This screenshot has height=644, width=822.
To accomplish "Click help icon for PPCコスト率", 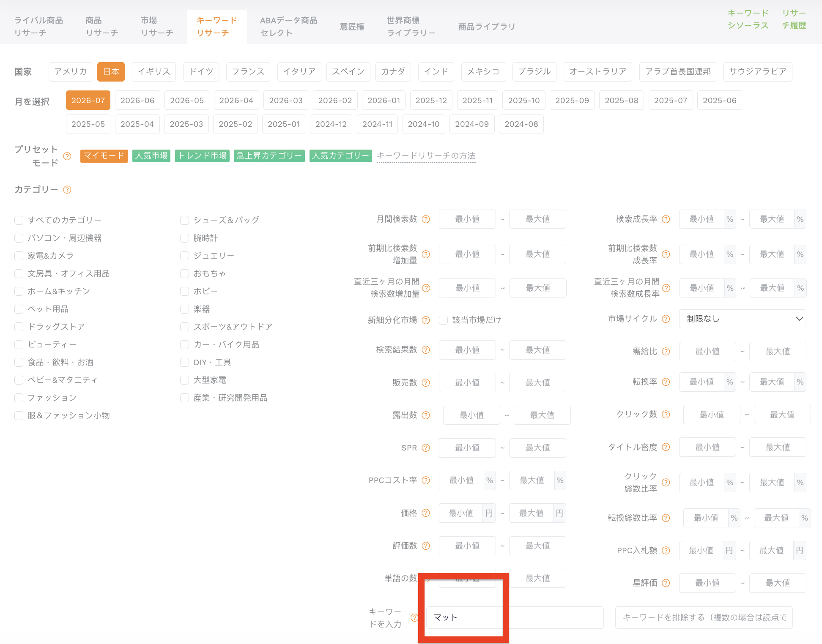I will [426, 480].
